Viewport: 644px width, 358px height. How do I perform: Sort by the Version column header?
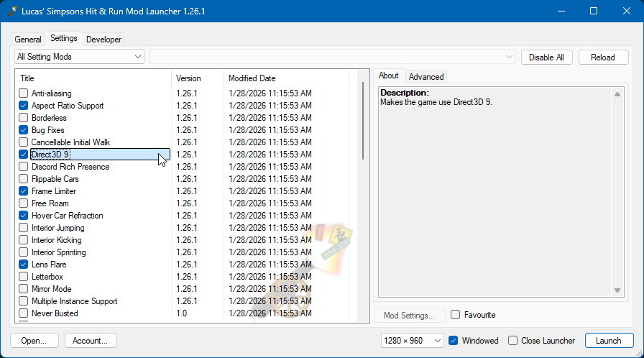click(x=198, y=78)
